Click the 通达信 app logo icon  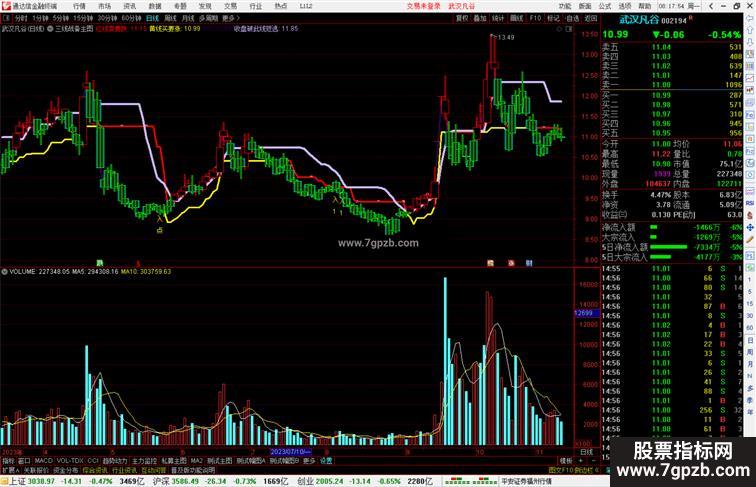[x=6, y=6]
